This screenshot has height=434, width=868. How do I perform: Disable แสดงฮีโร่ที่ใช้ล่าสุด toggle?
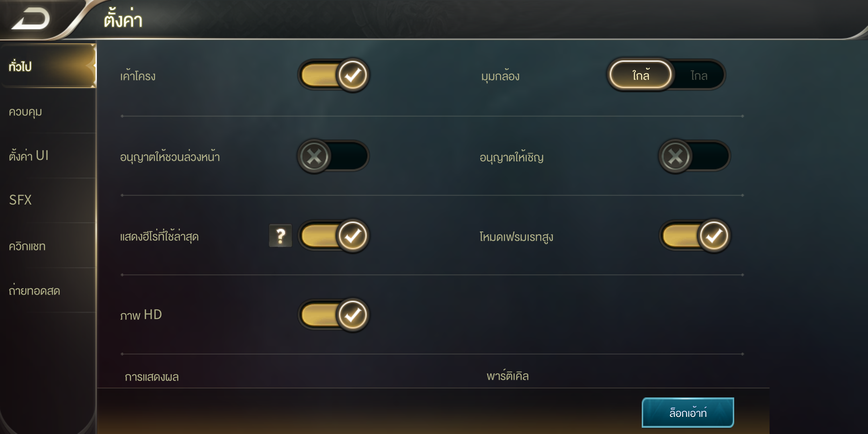(x=334, y=235)
